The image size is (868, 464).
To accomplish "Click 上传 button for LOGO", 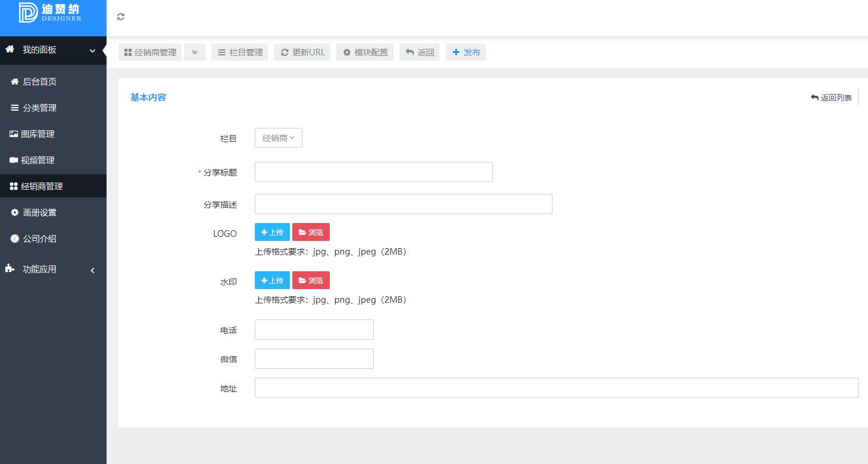I will [x=272, y=232].
